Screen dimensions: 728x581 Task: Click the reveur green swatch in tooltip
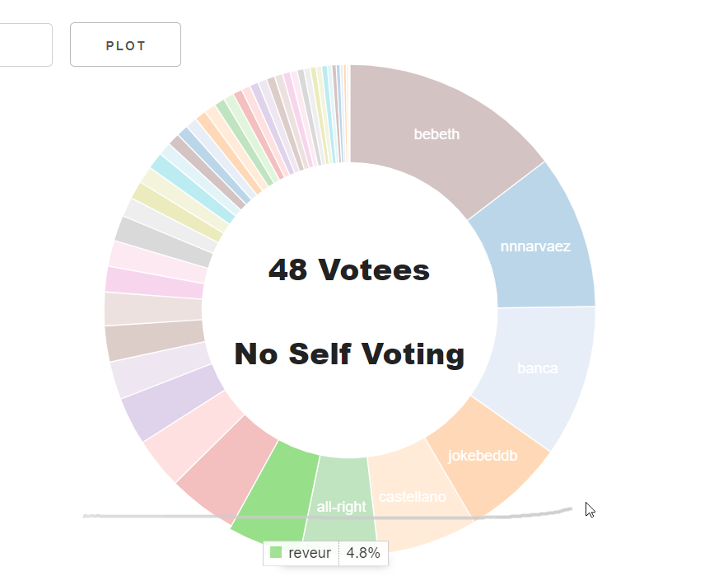(x=276, y=552)
